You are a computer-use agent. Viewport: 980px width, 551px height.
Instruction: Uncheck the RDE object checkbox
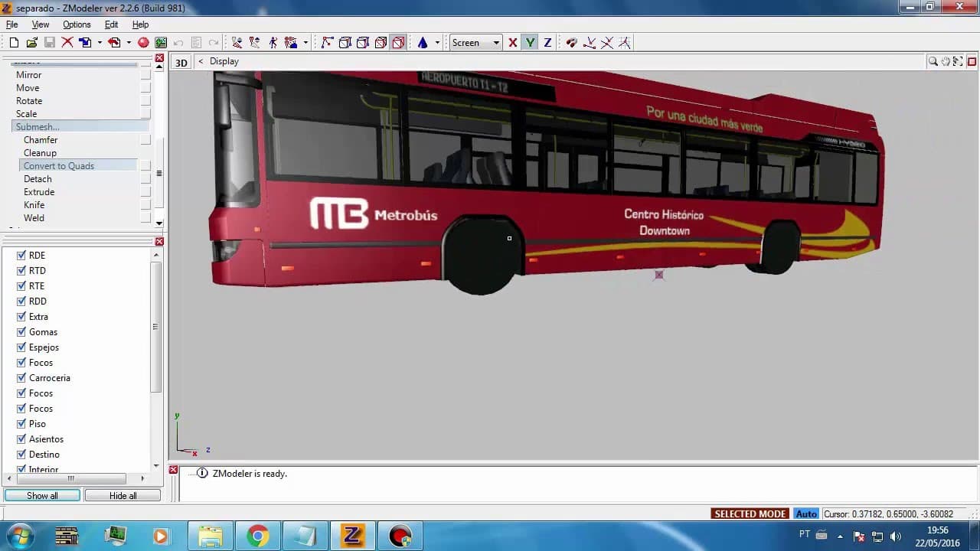pos(21,256)
